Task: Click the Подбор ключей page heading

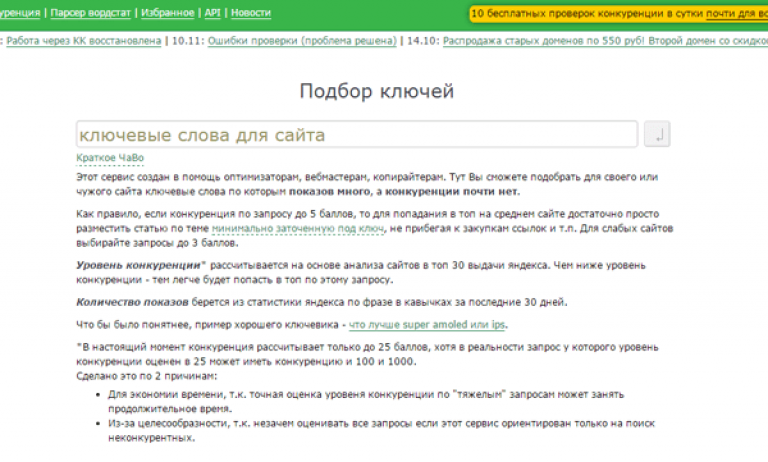Action: [377, 91]
